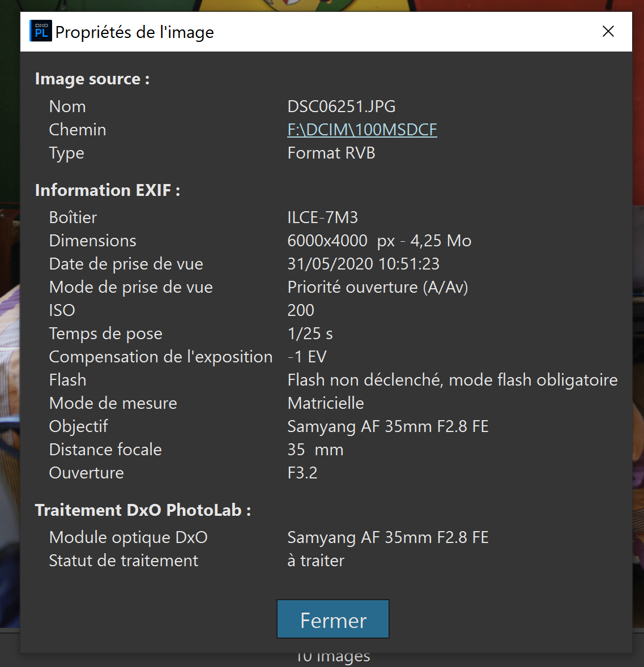The height and width of the screenshot is (667, 644).
Task: Click the 35 mm focal length value
Action: pos(315,450)
